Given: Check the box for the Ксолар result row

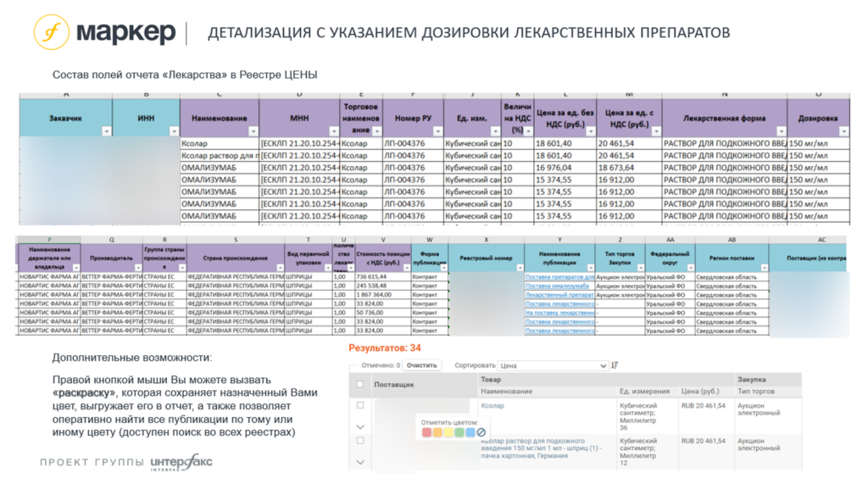Looking at the screenshot, I should click(x=359, y=405).
